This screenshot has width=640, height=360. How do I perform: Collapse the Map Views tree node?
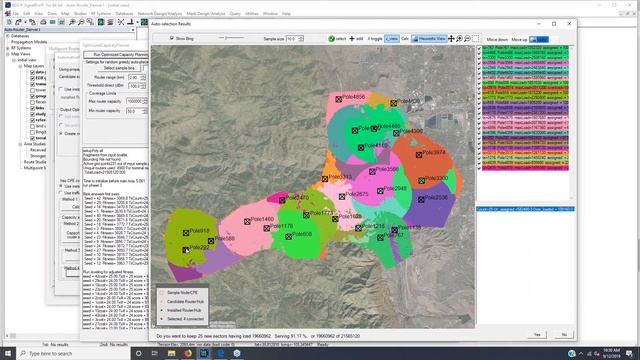(7, 54)
